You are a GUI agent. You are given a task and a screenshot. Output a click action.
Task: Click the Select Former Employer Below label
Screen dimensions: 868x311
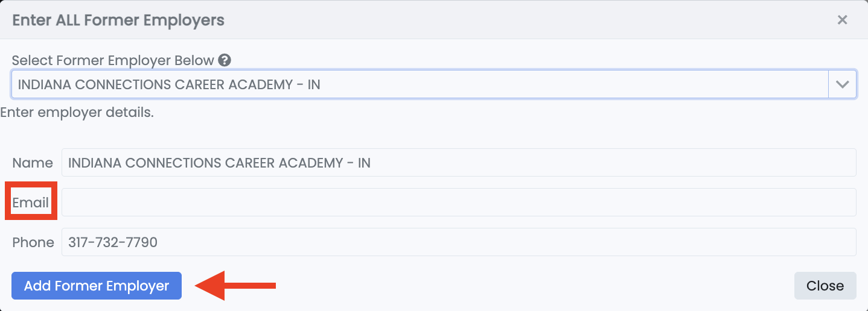click(113, 60)
